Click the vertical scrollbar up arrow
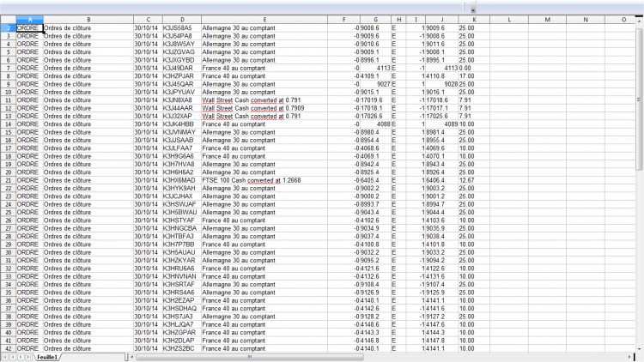This screenshot has width=644, height=362. point(639,20)
